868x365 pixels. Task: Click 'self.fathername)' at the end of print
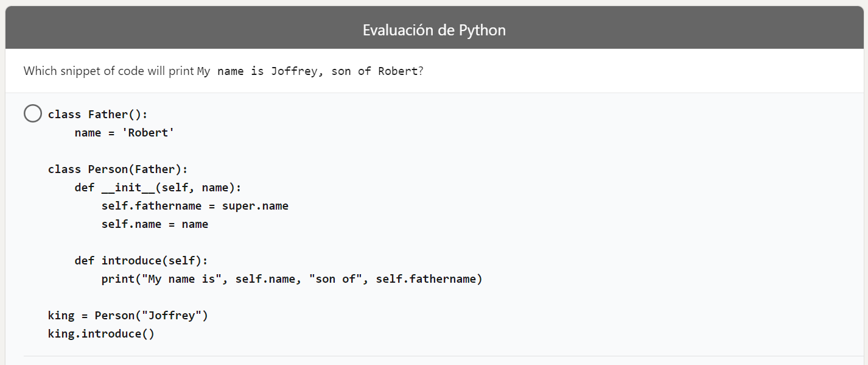[429, 279]
